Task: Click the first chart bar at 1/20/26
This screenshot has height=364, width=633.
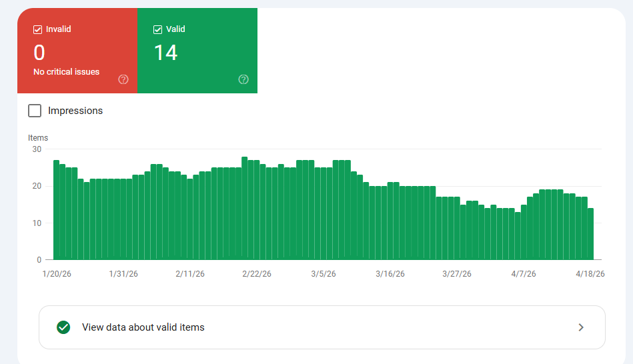Action: click(x=57, y=210)
